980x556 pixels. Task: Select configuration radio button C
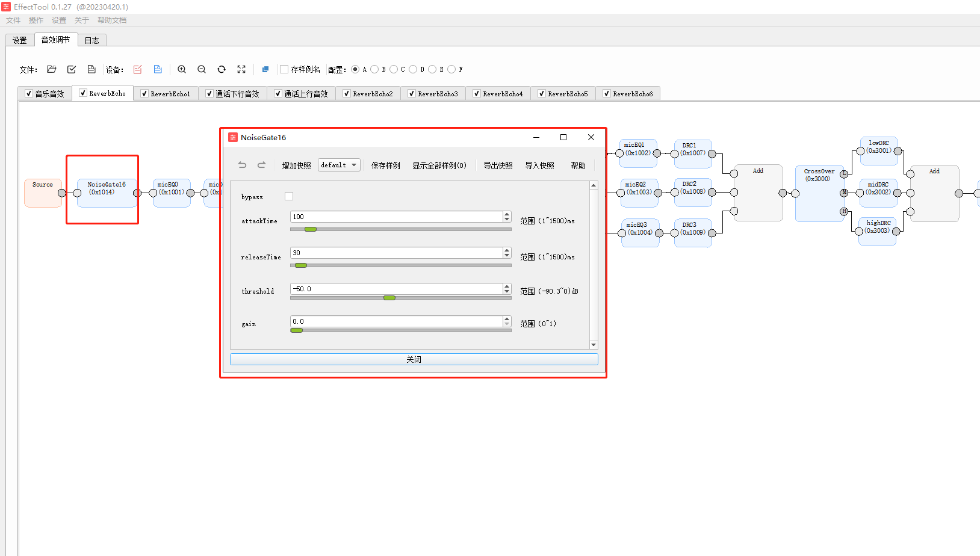(x=394, y=69)
